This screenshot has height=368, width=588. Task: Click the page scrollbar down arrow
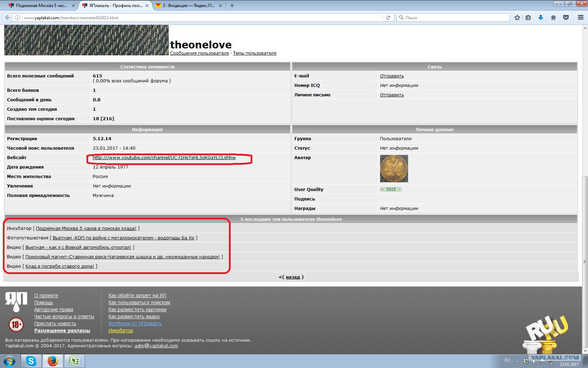[x=585, y=351]
